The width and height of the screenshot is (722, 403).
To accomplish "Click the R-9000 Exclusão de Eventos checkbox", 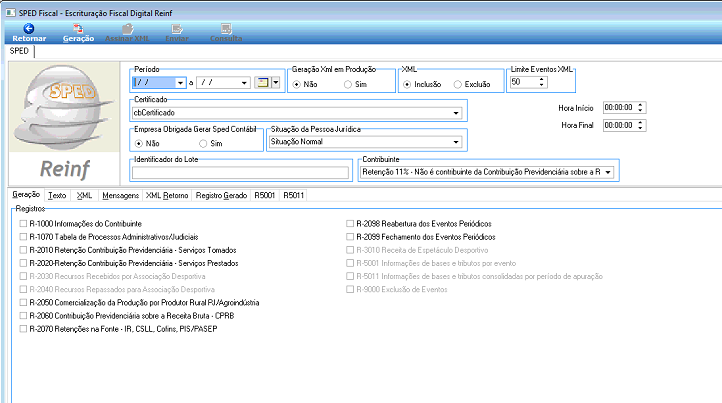I will click(x=350, y=289).
